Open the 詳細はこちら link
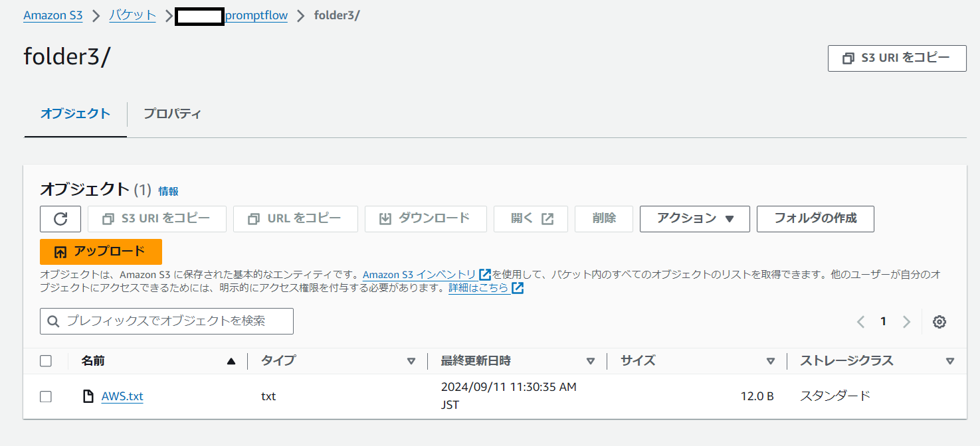Viewport: 980px width, 446px height. (478, 288)
